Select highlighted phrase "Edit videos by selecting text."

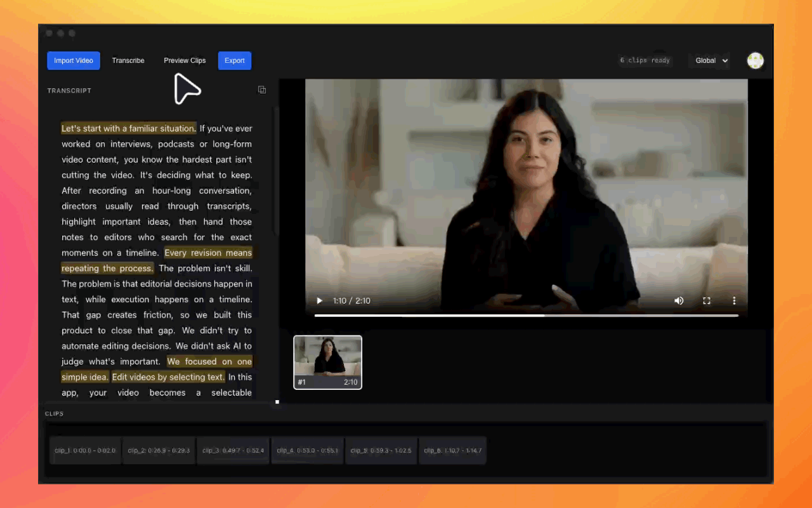click(x=168, y=377)
